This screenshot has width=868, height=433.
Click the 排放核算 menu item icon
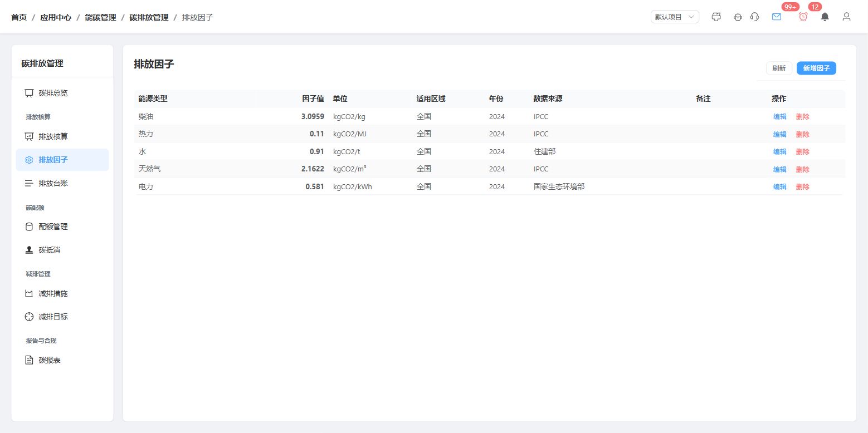pos(30,136)
